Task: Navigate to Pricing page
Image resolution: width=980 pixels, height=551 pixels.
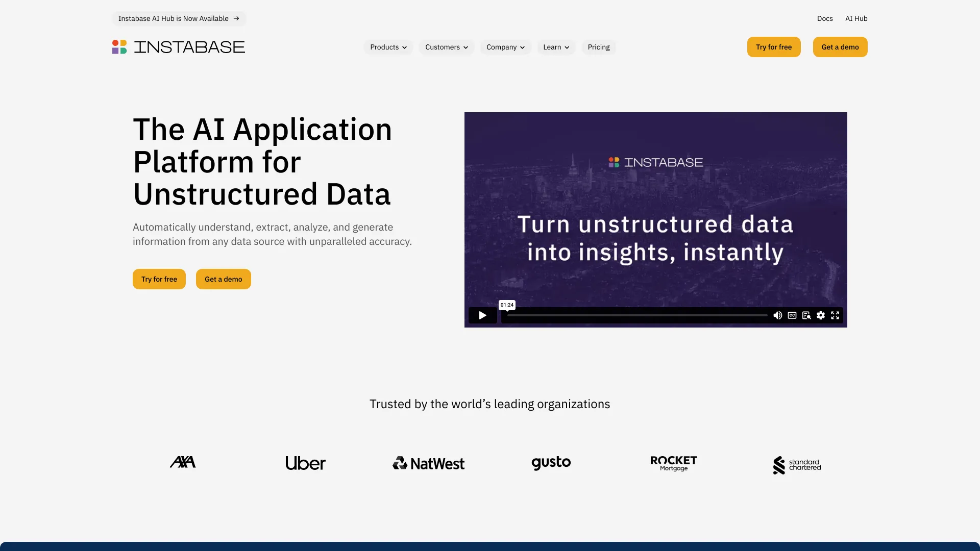Action: [598, 46]
